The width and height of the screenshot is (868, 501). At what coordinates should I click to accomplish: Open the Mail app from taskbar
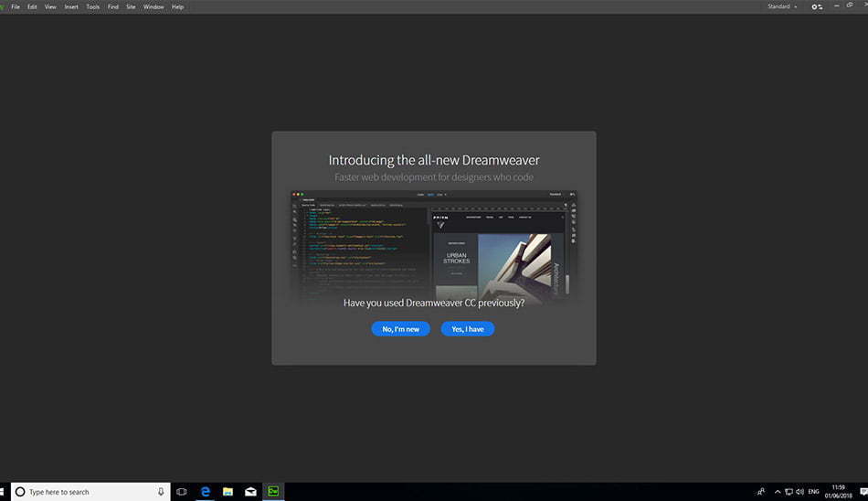250,492
